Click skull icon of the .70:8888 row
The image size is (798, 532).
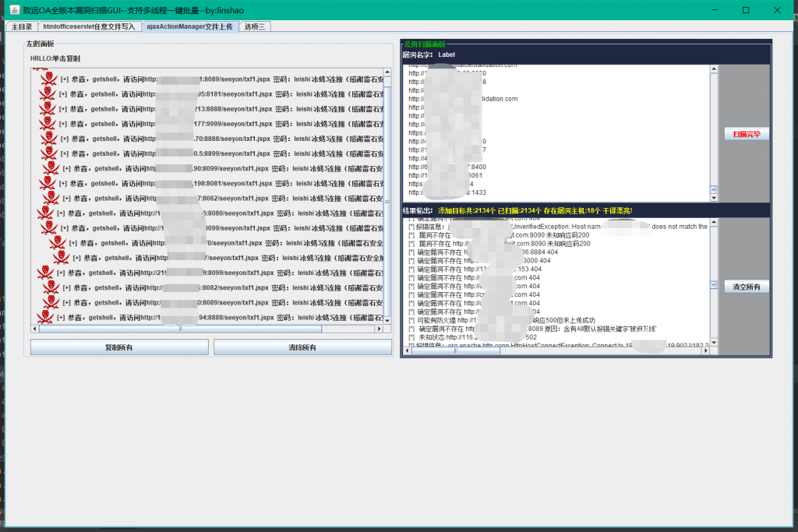point(49,139)
